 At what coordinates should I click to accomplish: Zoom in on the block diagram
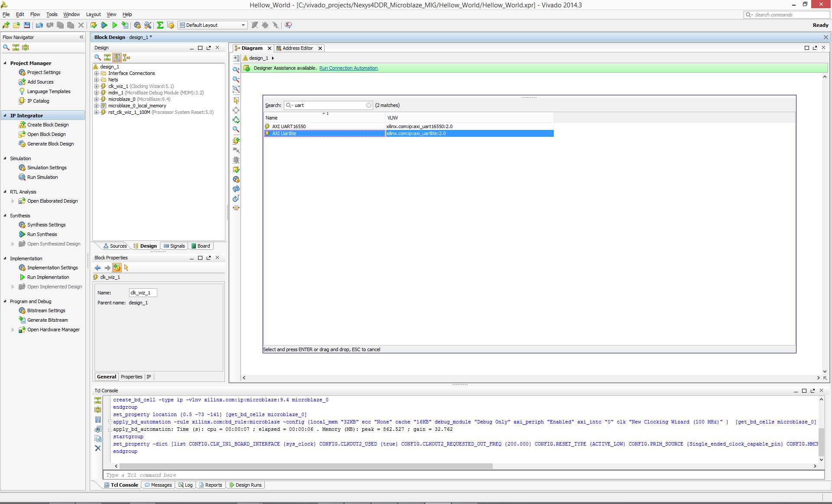236,70
